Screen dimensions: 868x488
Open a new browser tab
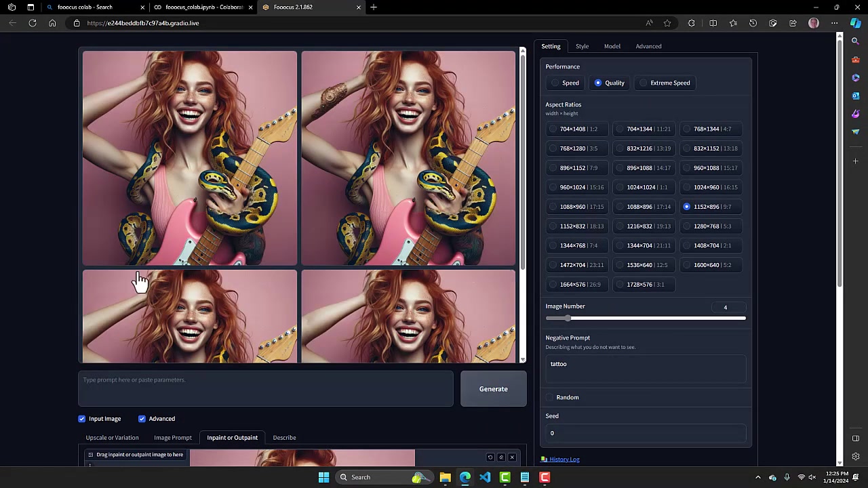point(374,7)
